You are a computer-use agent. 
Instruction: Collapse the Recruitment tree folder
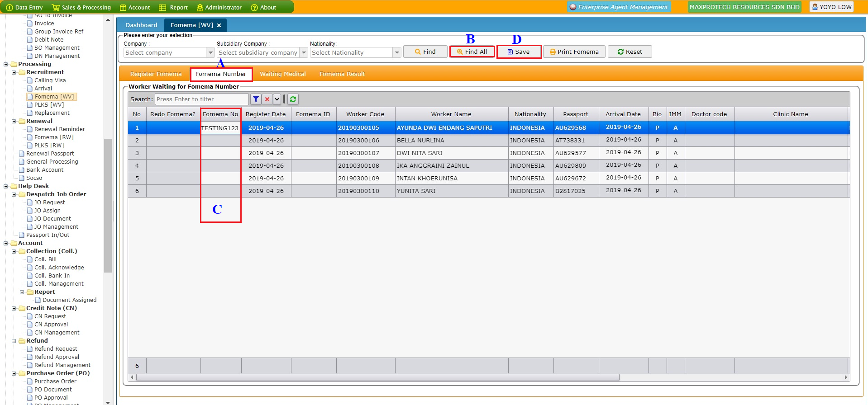point(14,72)
